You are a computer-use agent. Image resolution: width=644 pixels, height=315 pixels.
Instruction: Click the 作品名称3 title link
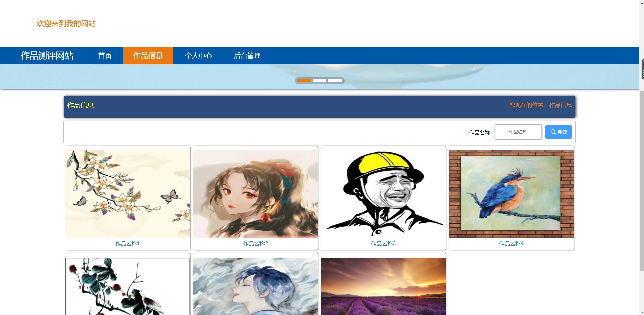coord(384,243)
